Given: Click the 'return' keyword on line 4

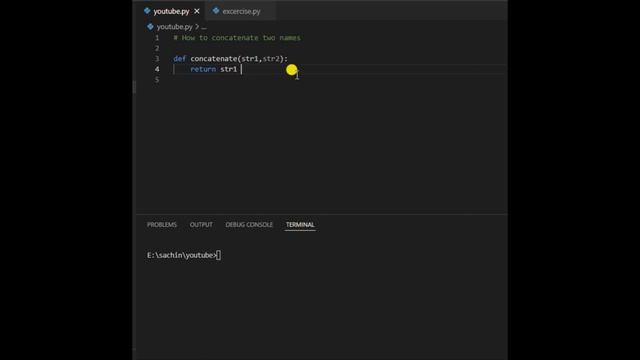Looking at the screenshot, I should click(x=203, y=69).
